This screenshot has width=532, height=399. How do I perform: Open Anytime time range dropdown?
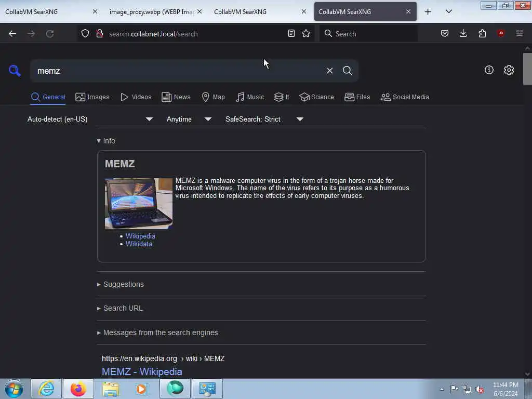coord(189,119)
